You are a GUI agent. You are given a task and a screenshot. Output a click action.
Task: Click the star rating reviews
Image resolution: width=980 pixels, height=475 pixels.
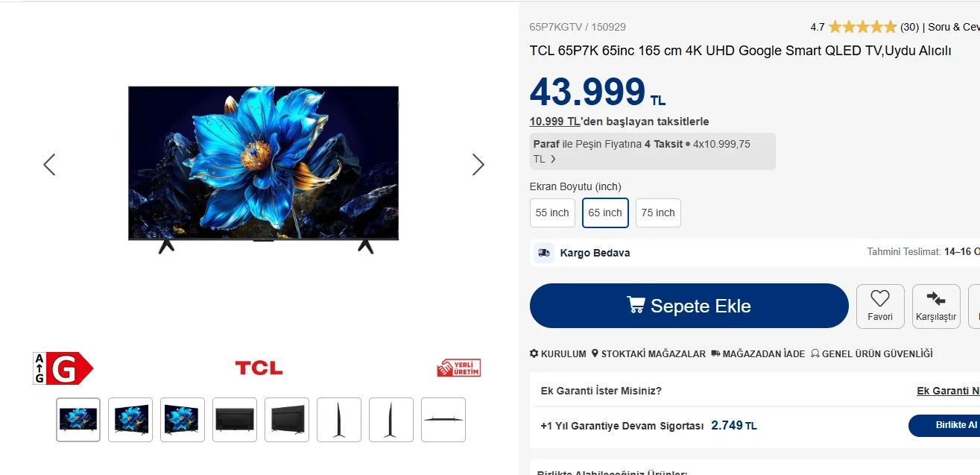tap(863, 27)
